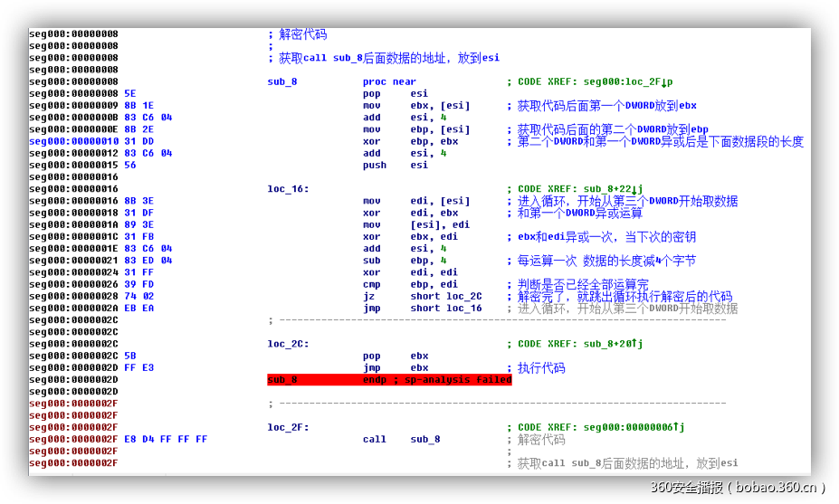
Task: Select the 'mov edi, [esi]' instruction
Action: [416, 201]
